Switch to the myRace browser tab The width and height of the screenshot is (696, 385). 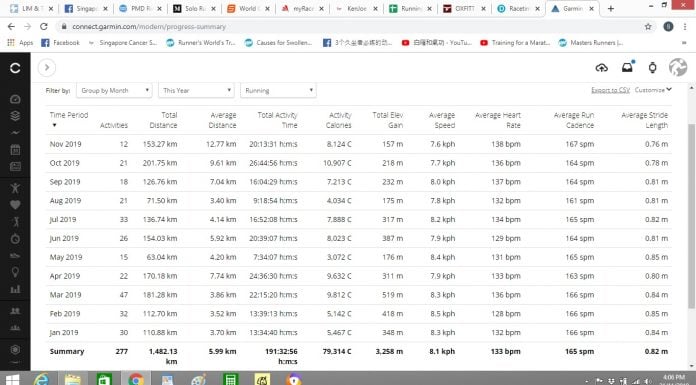pos(303,8)
